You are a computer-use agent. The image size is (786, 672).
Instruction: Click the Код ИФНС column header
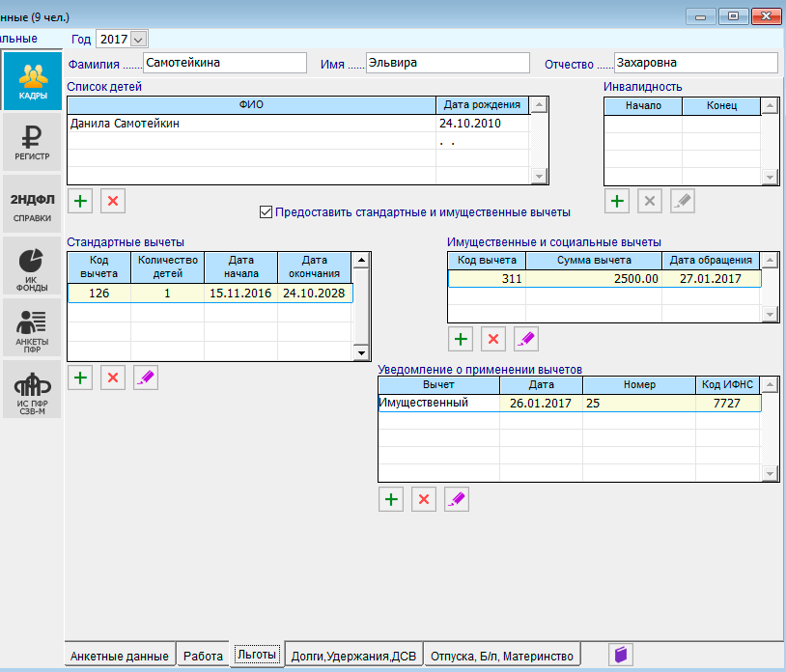click(x=727, y=385)
